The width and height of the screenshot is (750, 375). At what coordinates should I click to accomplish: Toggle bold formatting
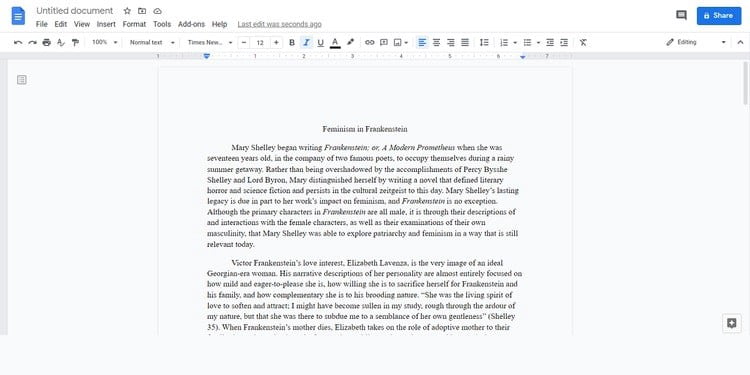click(x=292, y=43)
